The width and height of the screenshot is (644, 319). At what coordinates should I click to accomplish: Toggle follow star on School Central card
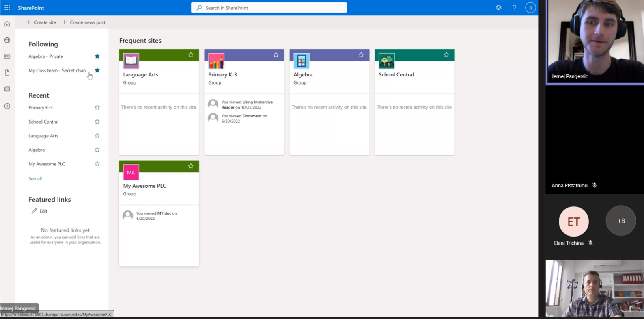[x=446, y=55]
